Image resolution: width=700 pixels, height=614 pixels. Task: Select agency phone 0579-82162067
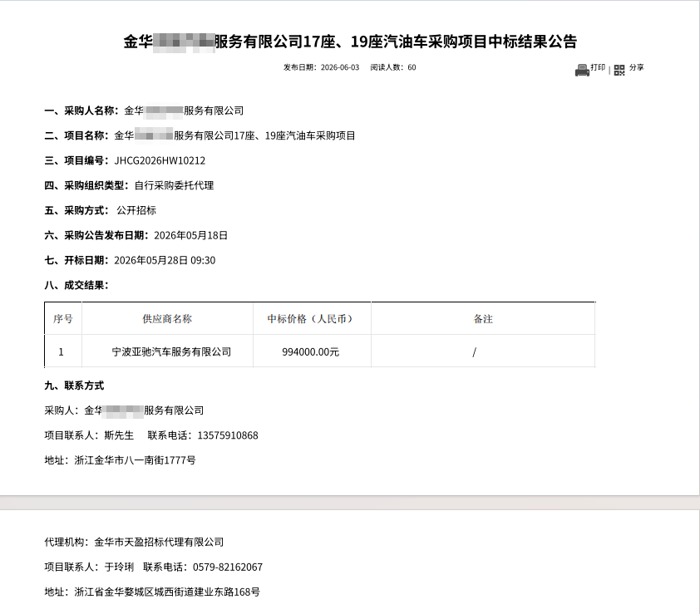(x=228, y=567)
